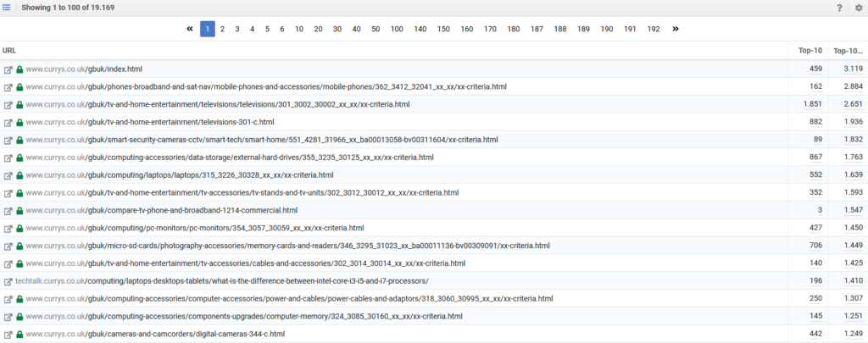Jump to last page 192

point(653,29)
